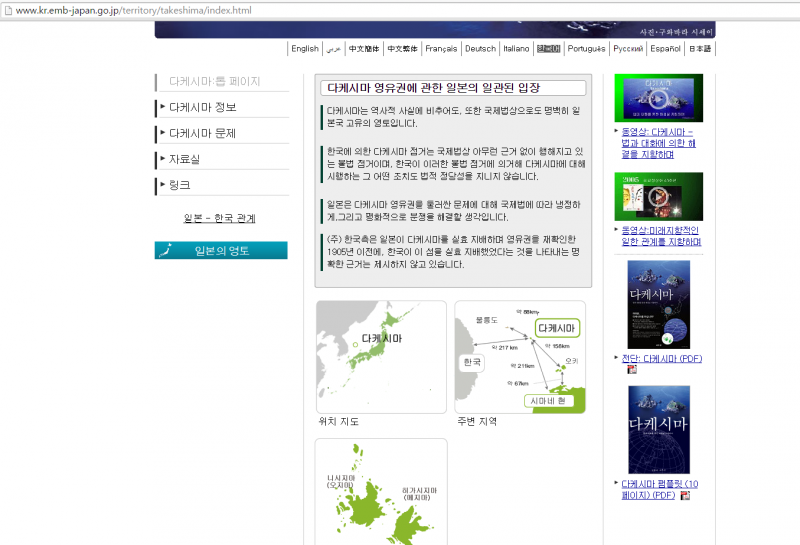The image size is (800, 545).
Task: Open the 전단: 다케시마 (PDF) link
Action: coord(661,358)
